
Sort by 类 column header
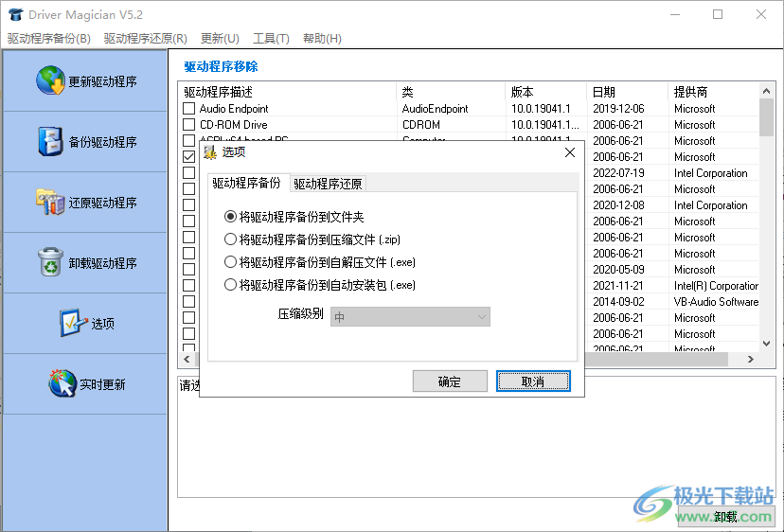(x=451, y=92)
